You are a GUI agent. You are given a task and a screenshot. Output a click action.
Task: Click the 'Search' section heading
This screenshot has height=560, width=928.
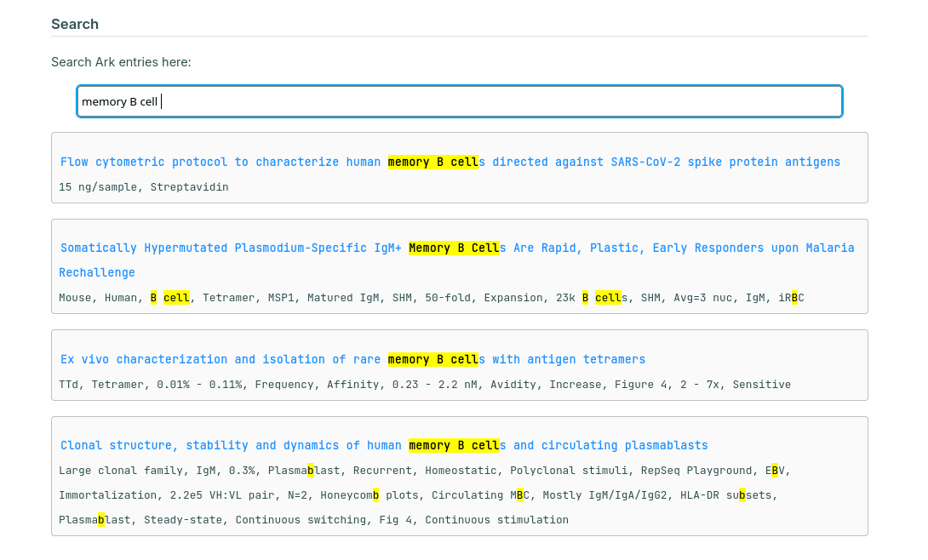click(75, 24)
